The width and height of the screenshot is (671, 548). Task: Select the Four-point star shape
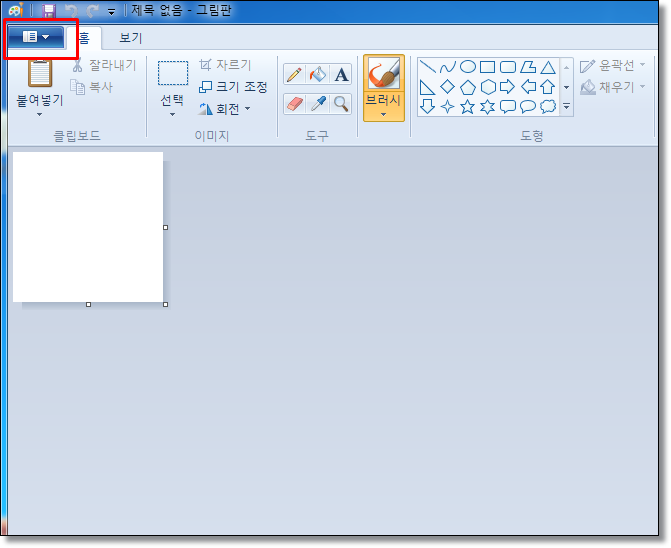[448, 107]
